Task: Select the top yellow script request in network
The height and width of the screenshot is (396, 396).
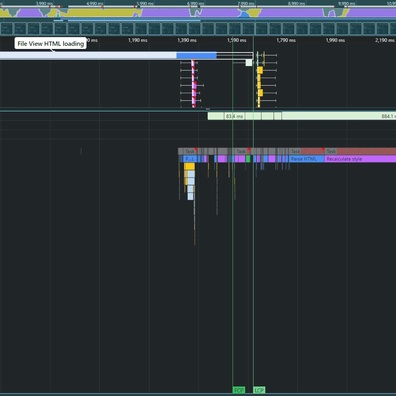Action: coord(260,70)
